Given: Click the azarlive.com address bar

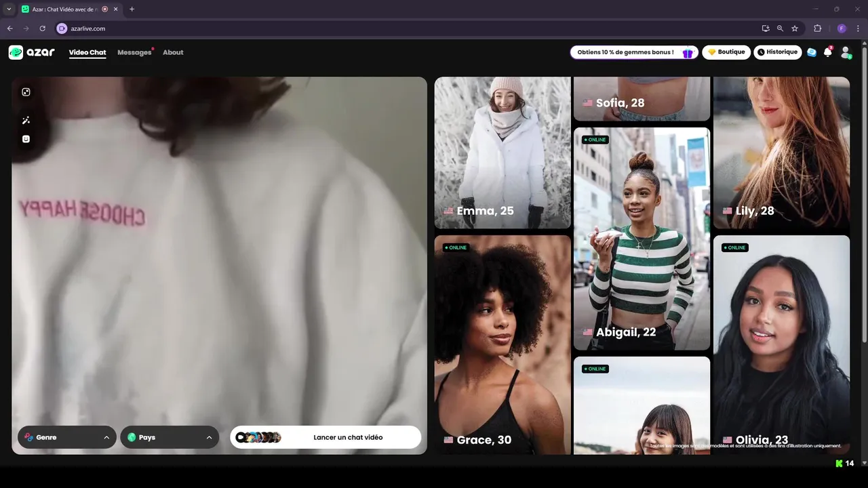Looking at the screenshot, I should [x=407, y=28].
